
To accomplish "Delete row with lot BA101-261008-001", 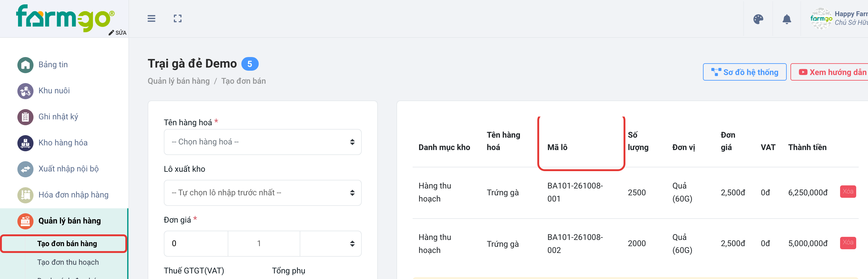I will click(x=848, y=192).
